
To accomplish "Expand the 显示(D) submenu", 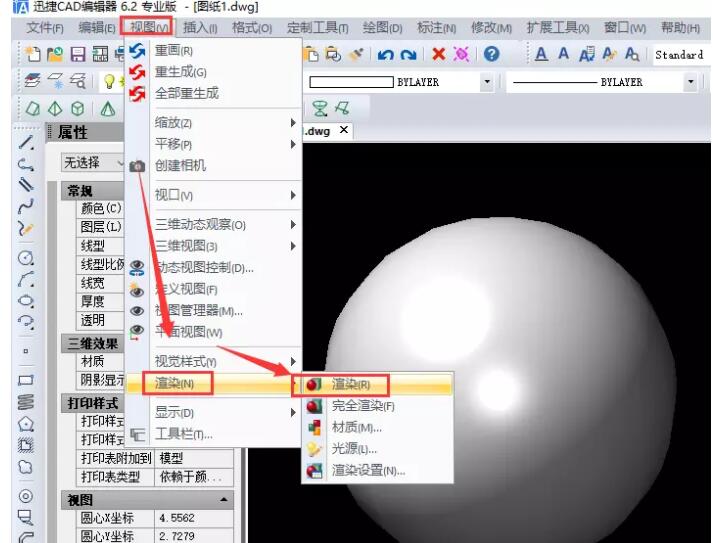I will [x=213, y=412].
